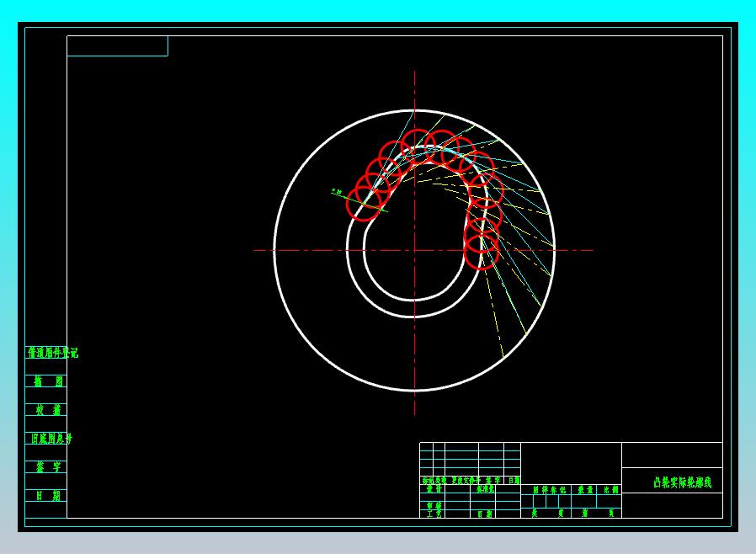Click the 工艺 cell in title block
Viewport: 756px width, 554px height.
434,514
